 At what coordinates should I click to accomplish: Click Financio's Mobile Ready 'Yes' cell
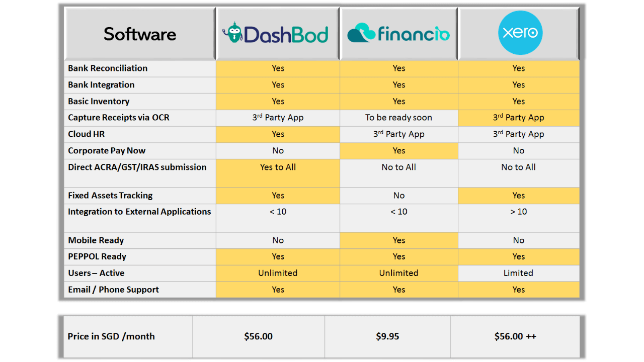pyautogui.click(x=399, y=240)
